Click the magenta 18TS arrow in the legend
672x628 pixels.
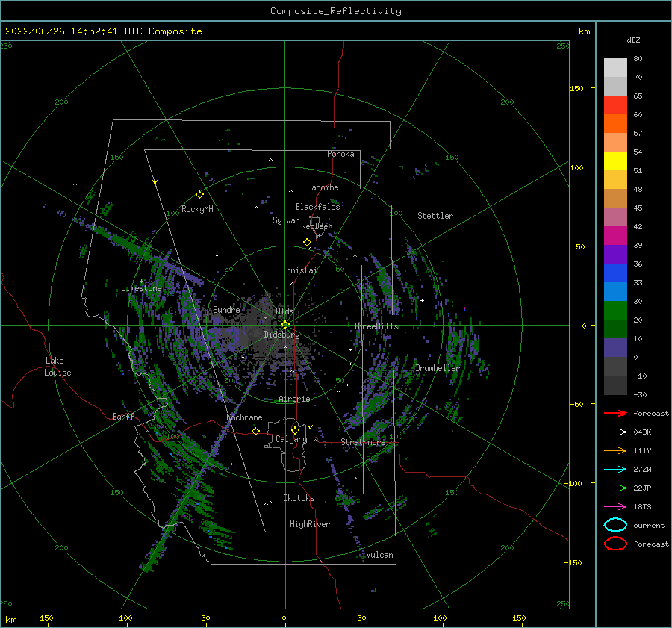(x=615, y=507)
